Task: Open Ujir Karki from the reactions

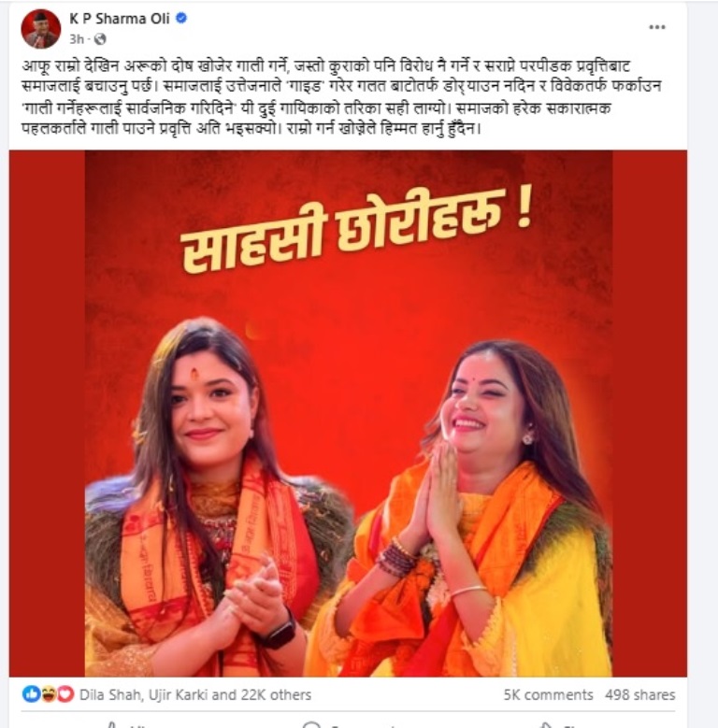Action: point(178,694)
